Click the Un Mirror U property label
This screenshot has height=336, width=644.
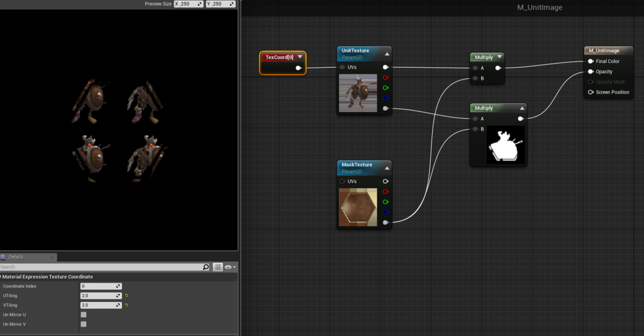coord(14,315)
